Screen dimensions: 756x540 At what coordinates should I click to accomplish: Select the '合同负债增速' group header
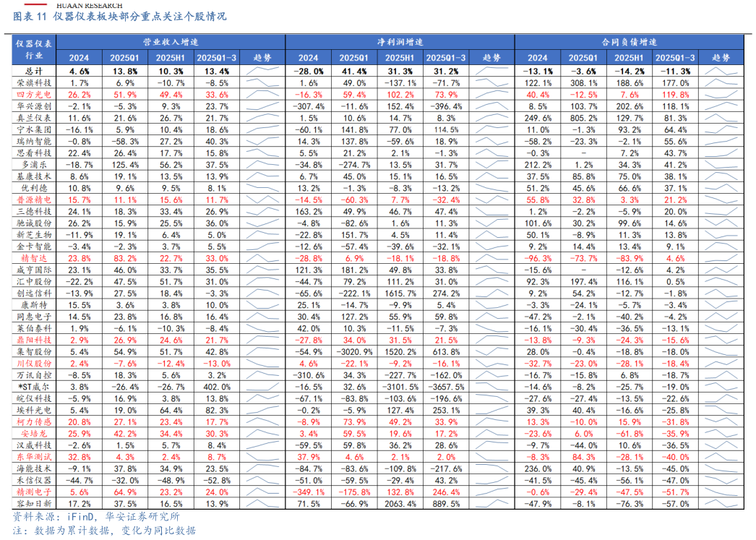pyautogui.click(x=630, y=42)
